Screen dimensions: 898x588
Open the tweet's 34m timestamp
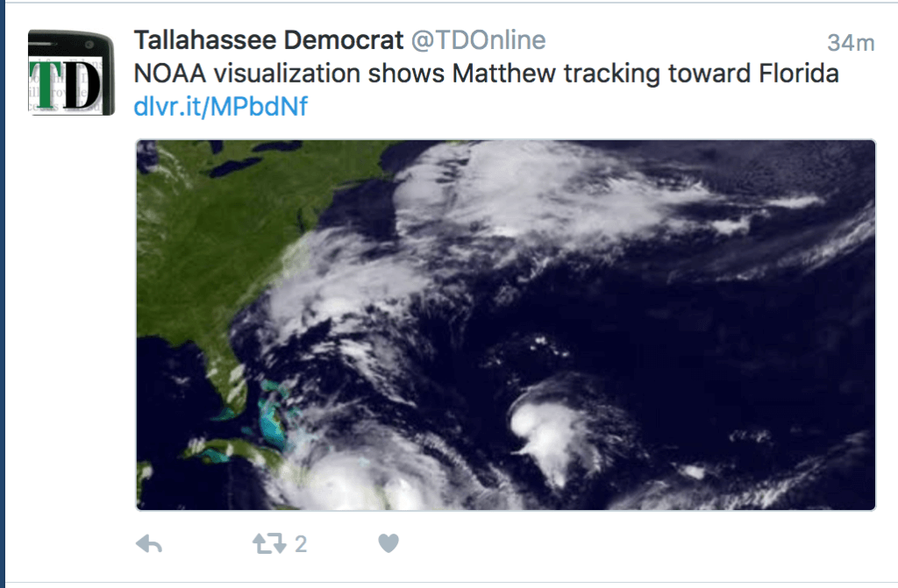[851, 43]
